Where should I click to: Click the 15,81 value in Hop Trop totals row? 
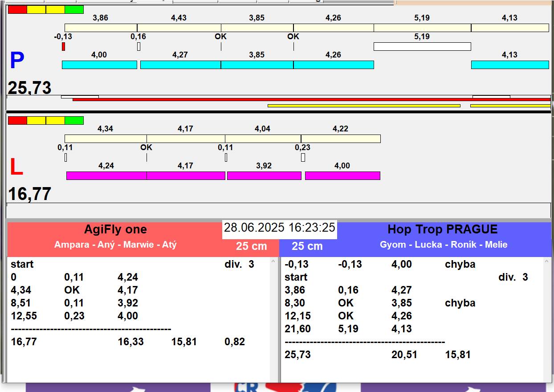(x=458, y=355)
